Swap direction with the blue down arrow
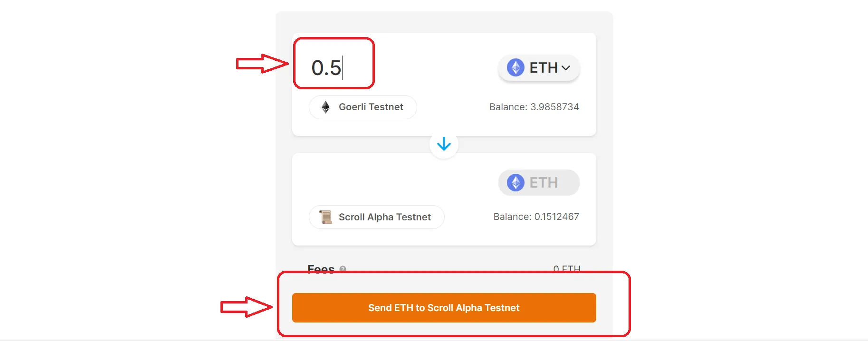 coord(444,144)
